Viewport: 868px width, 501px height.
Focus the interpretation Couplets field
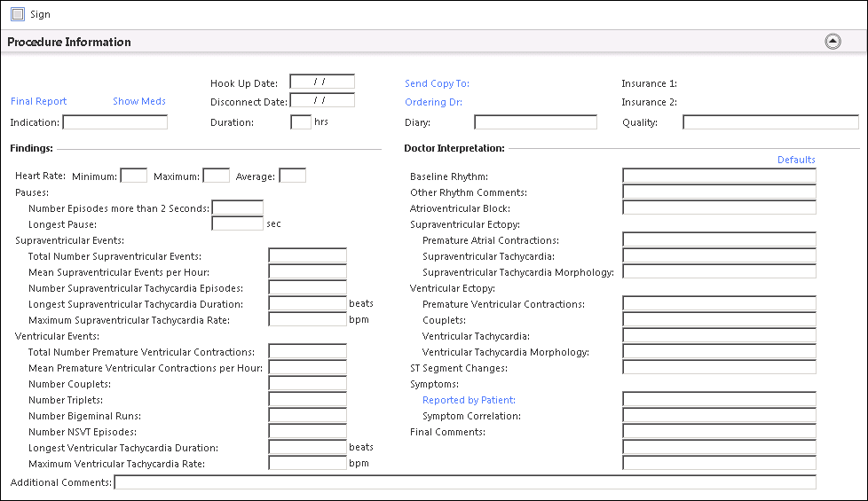719,319
